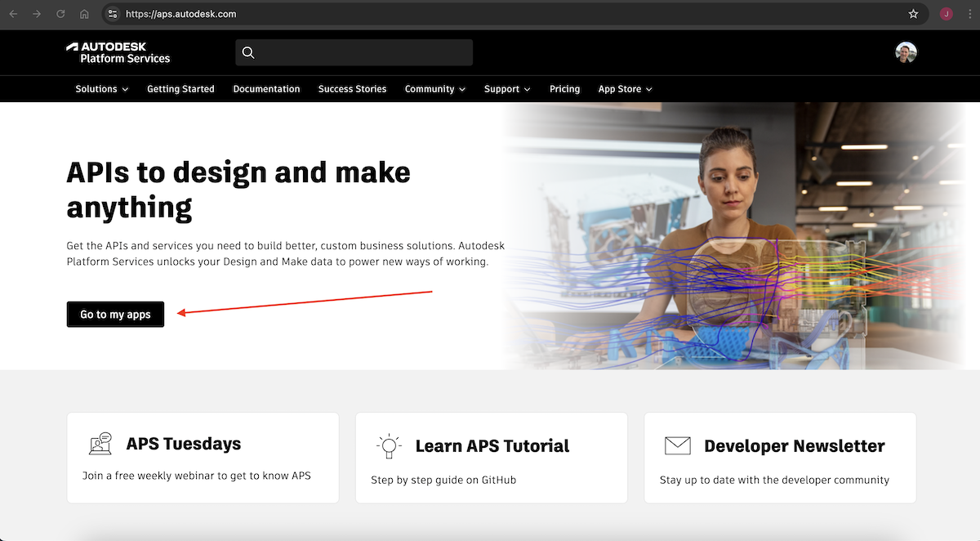Go to Success Stories
The image size is (980, 541).
(x=352, y=89)
